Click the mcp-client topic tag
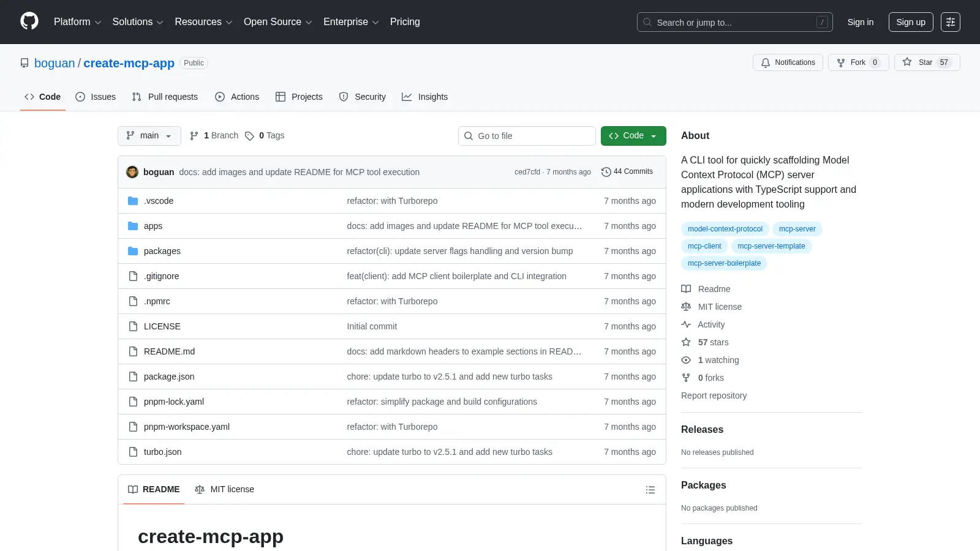The image size is (980, 551). [x=704, y=246]
